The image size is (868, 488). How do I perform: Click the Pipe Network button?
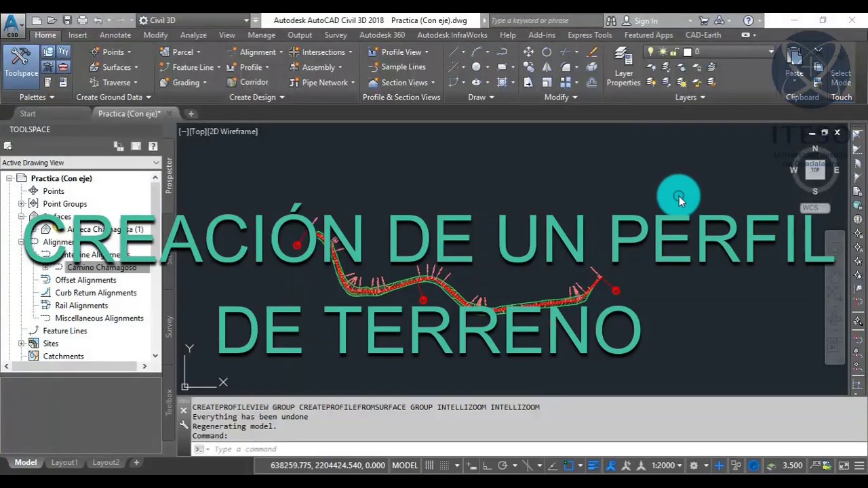pos(323,83)
